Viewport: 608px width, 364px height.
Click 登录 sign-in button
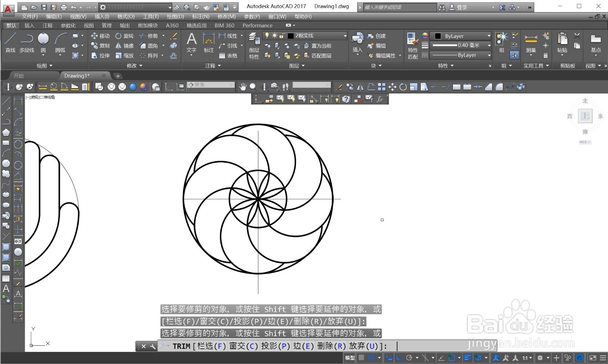pyautogui.click(x=458, y=7)
